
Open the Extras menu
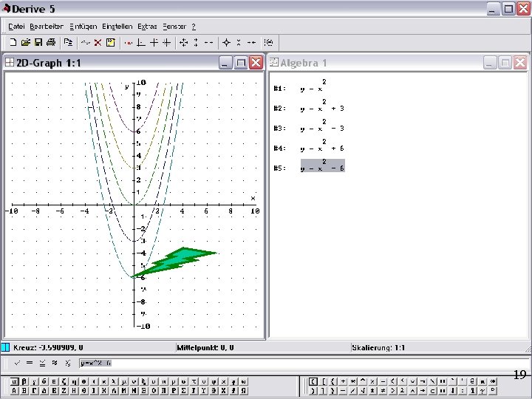point(147,27)
